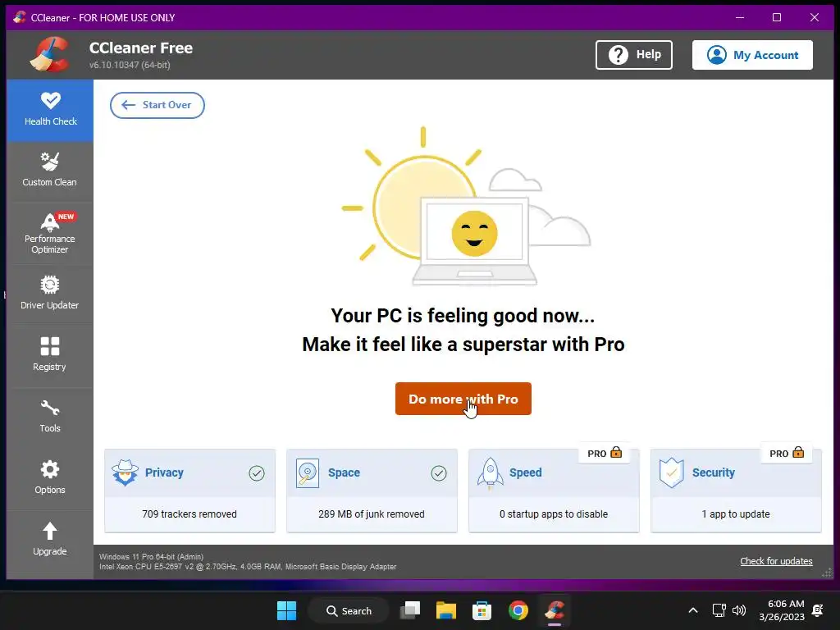Click the CCleaner logo in header

tap(50, 54)
